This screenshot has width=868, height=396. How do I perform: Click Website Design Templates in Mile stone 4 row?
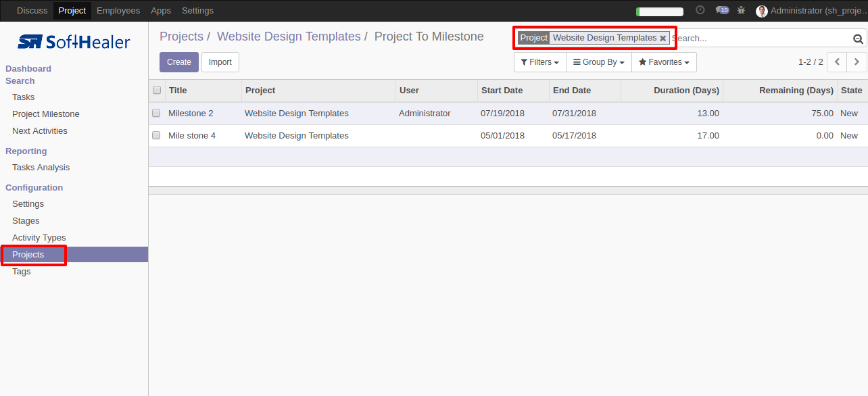pos(297,136)
